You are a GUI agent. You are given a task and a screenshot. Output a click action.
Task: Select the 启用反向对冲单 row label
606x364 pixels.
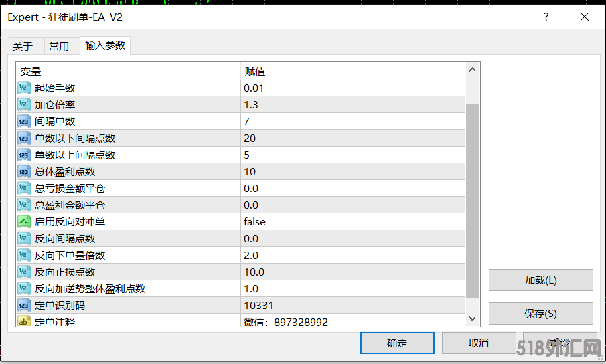(x=70, y=222)
